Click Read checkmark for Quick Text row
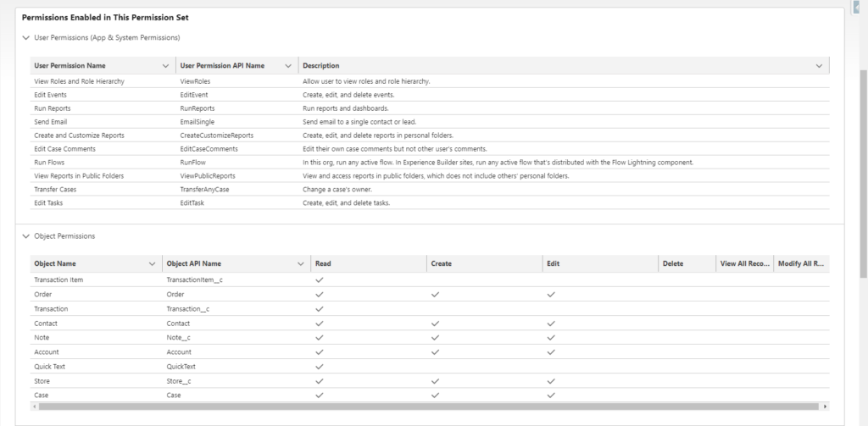The width and height of the screenshot is (868, 426). point(319,366)
